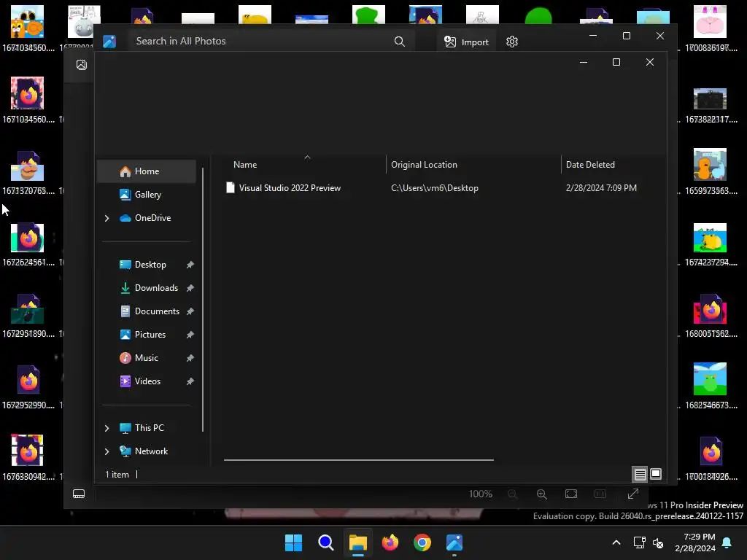Open the OneDrive entry
Image resolution: width=747 pixels, height=560 pixels.
pyautogui.click(x=152, y=218)
